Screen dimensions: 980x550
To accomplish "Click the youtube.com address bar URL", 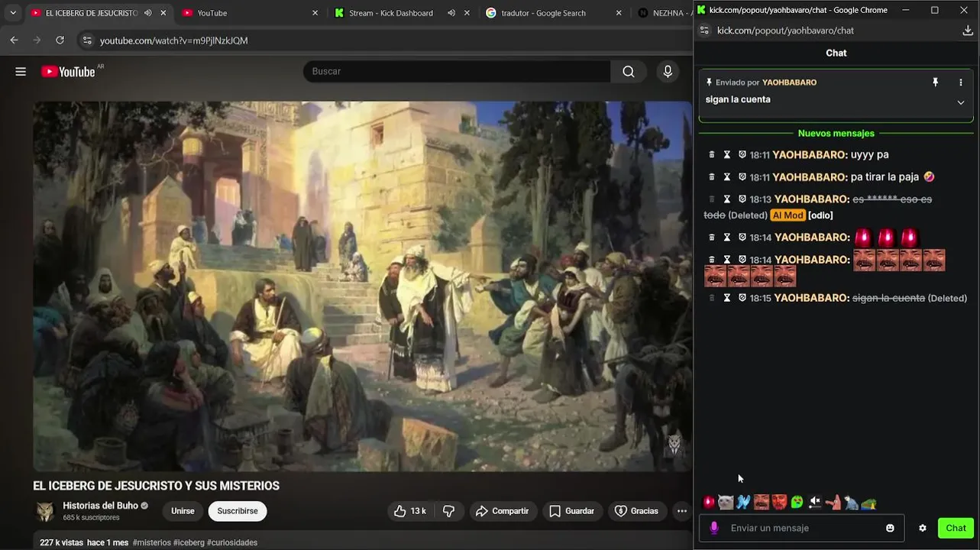I will [x=174, y=40].
